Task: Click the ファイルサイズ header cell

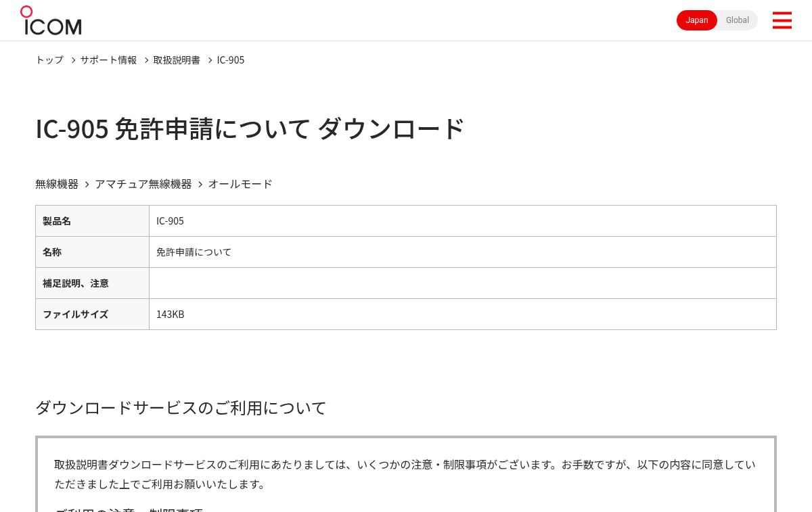Action: tap(92, 315)
